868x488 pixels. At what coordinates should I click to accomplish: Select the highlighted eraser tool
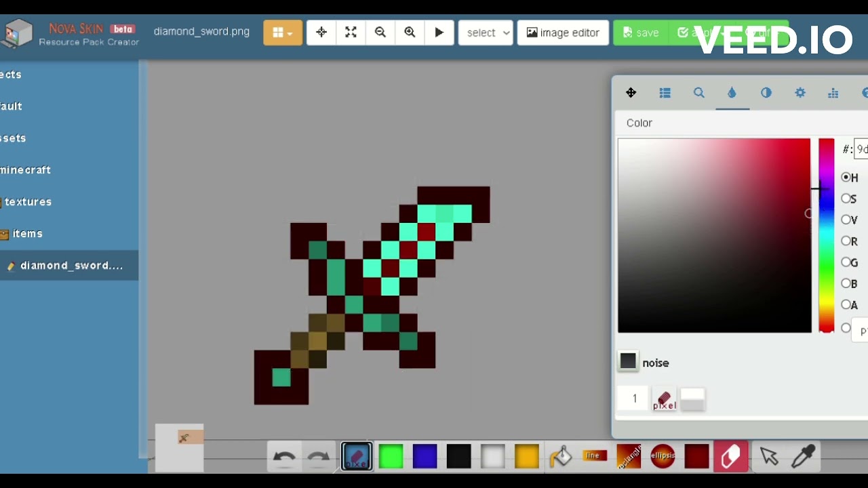coord(730,456)
